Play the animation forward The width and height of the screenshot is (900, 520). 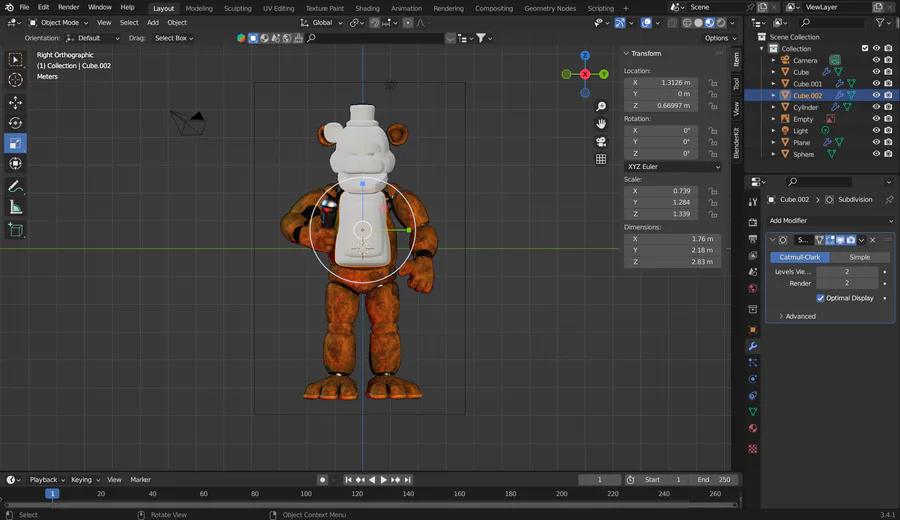tap(383, 480)
